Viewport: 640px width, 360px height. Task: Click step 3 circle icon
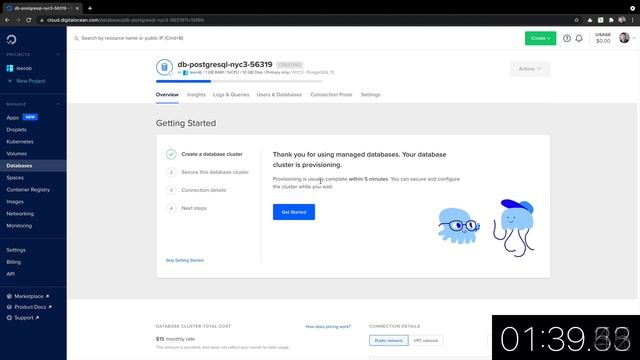coord(171,190)
